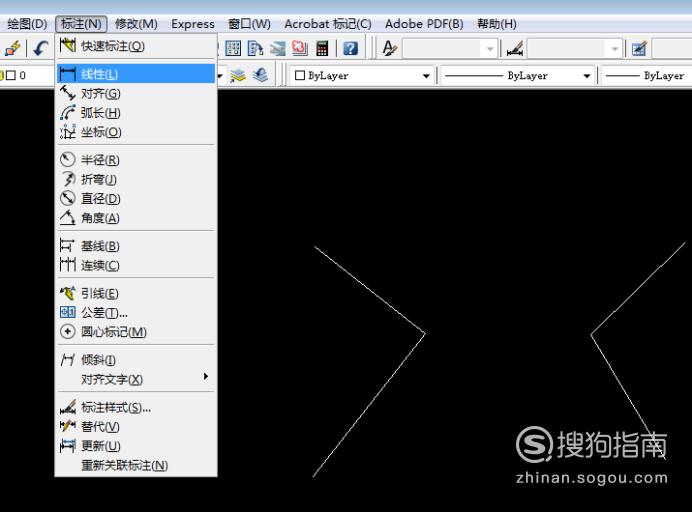
Task: Open the tool palettes grid icon
Action: (x=233, y=48)
